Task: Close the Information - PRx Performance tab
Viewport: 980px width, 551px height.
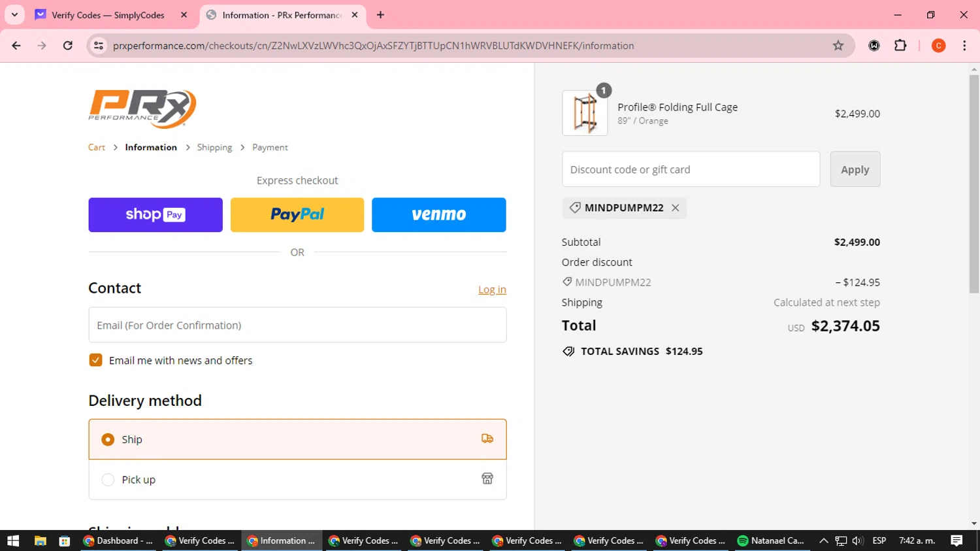Action: tap(355, 15)
